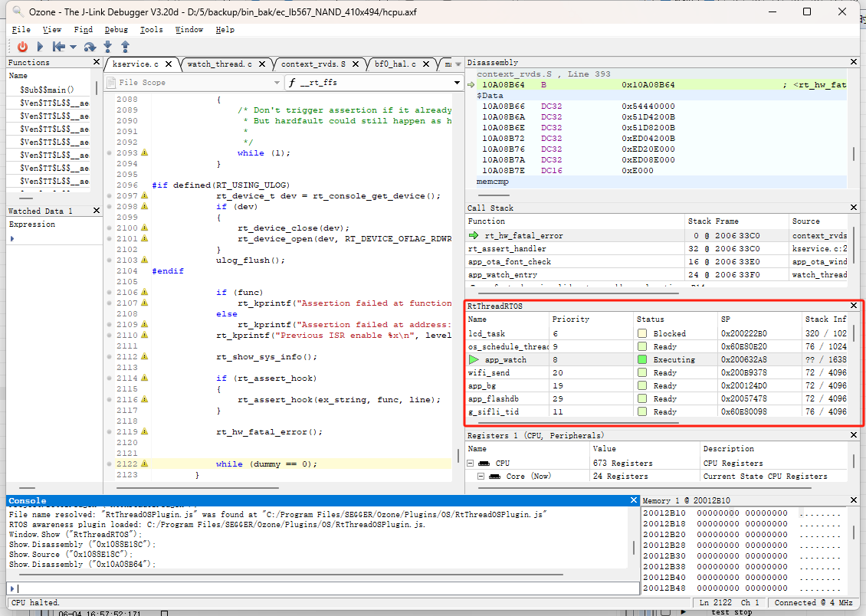Open the Window menu
This screenshot has width=866, height=616.
[x=189, y=30]
